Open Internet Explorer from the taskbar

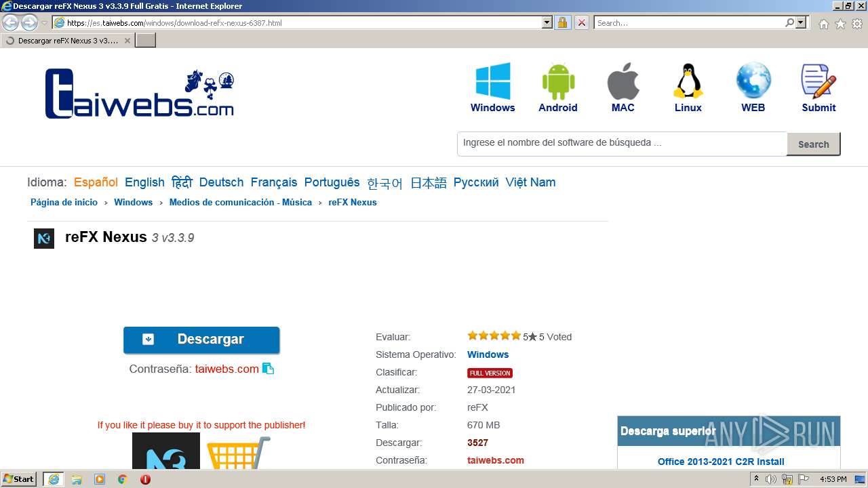click(54, 479)
